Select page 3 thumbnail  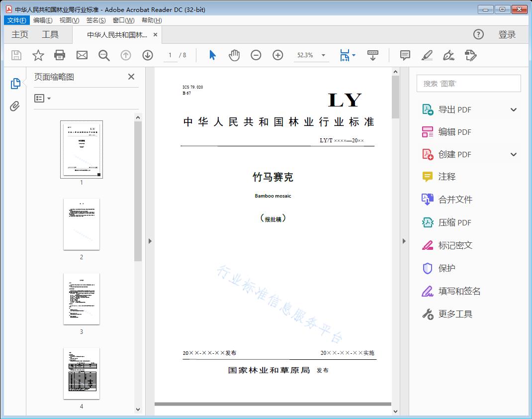pyautogui.click(x=82, y=299)
